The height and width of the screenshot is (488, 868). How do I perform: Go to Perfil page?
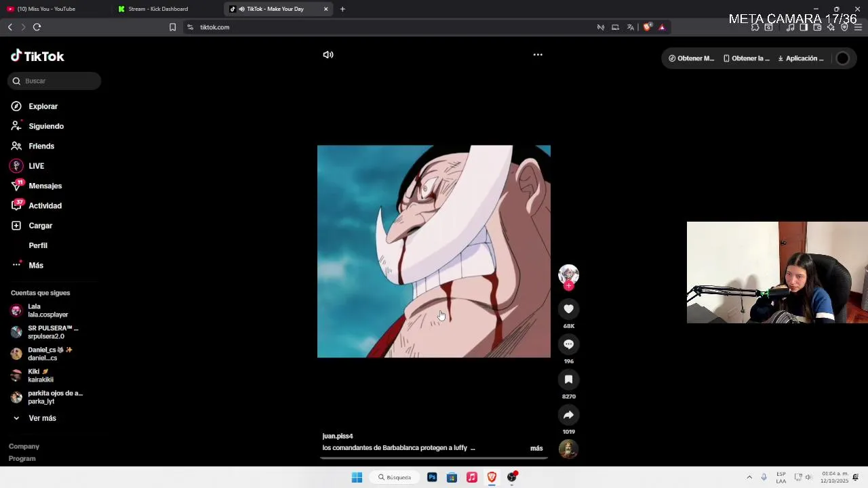pyautogui.click(x=38, y=245)
